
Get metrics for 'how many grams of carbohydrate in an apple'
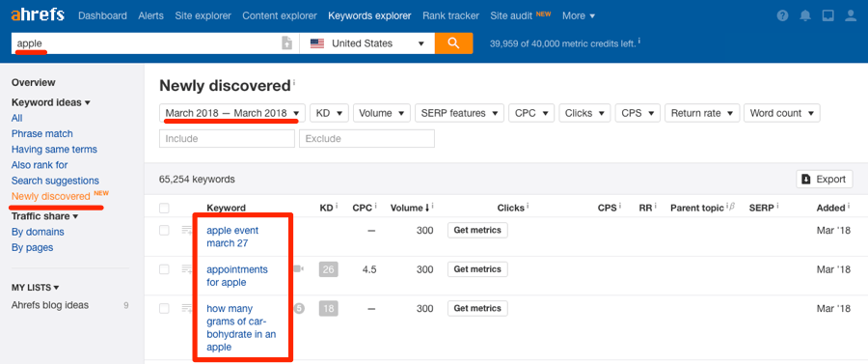477,308
